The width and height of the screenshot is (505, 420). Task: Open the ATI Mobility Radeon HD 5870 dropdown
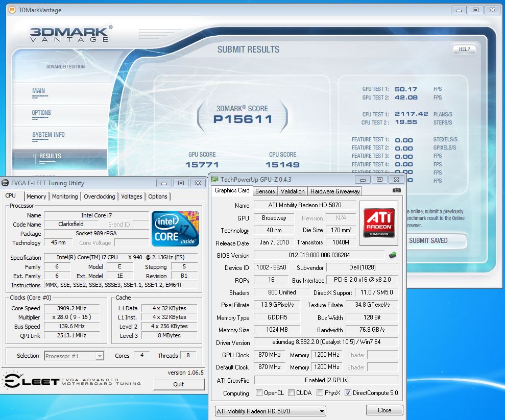[x=270, y=411]
